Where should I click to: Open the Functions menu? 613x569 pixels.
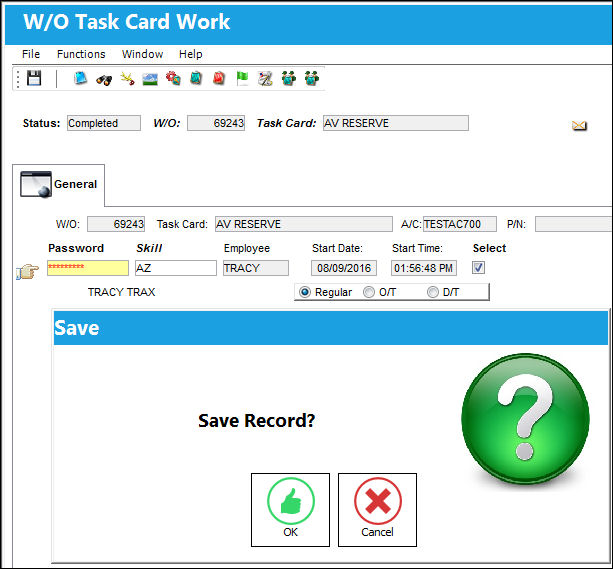coord(81,54)
